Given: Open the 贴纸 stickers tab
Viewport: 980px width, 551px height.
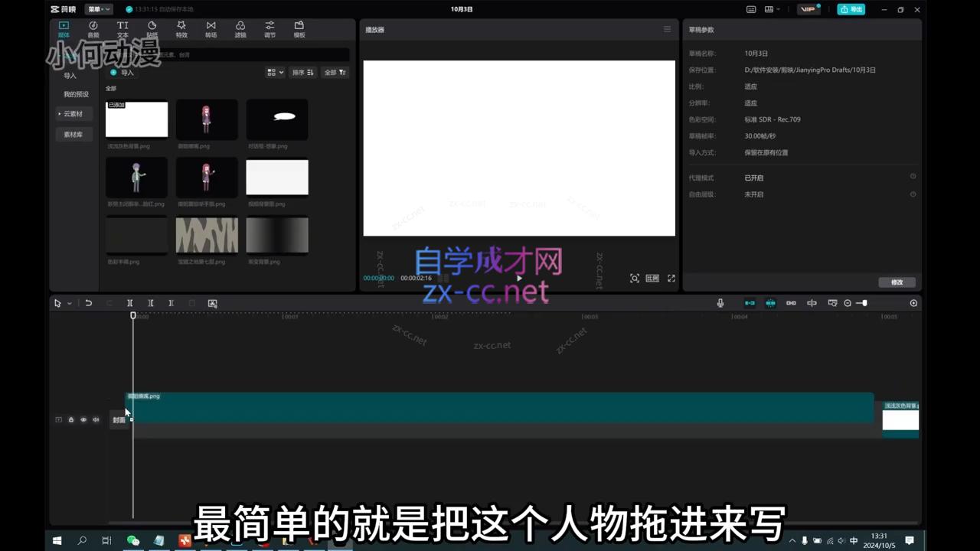Looking at the screenshot, I should tap(152, 30).
